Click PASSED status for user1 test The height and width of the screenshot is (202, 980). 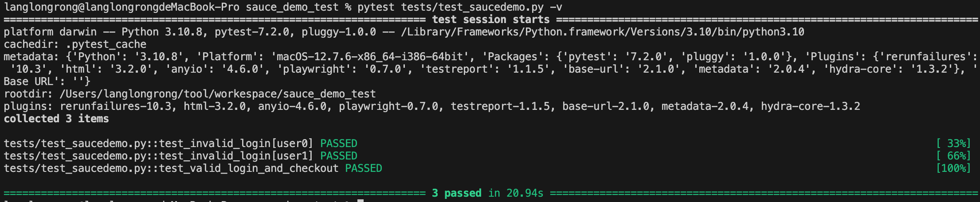339,156
